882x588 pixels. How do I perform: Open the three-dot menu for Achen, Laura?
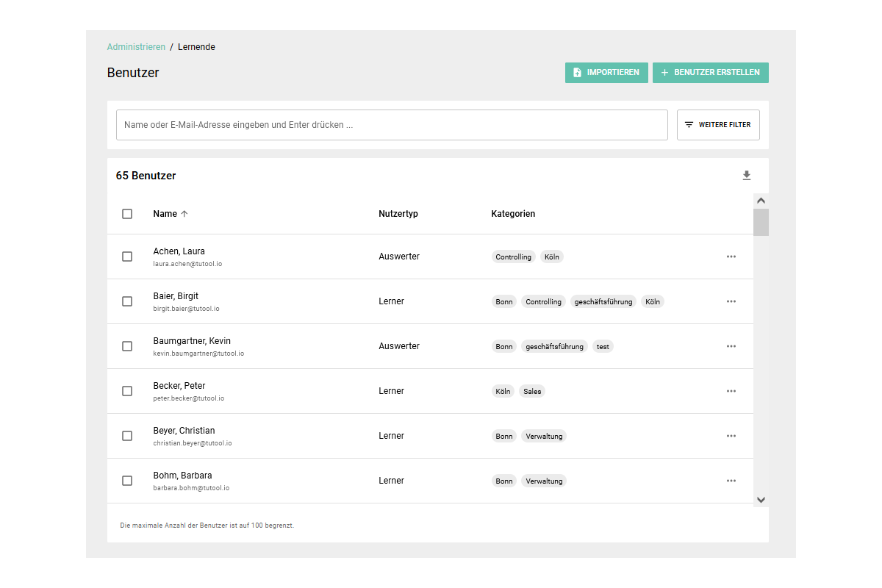pos(731,257)
